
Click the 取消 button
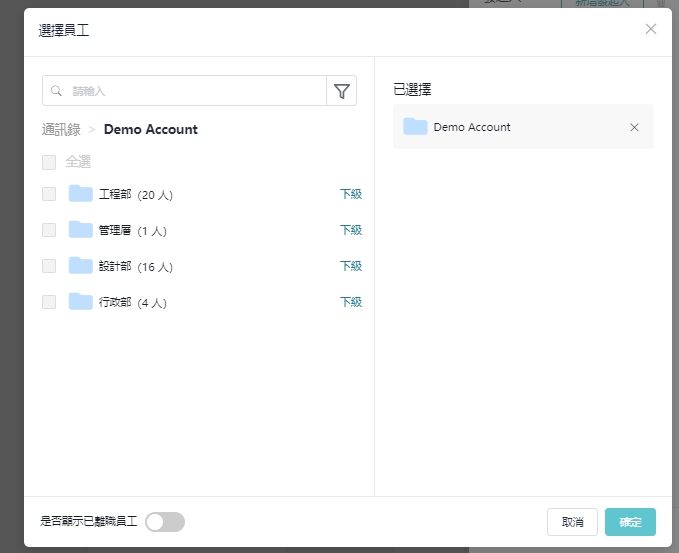point(572,522)
